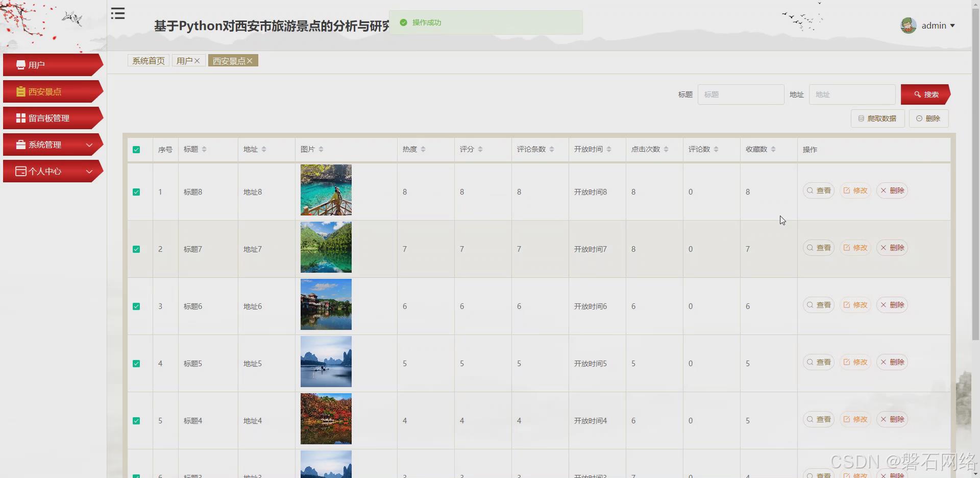Open the 留言板管理 sidebar menu
Viewport: 980px width, 478px height.
(x=53, y=118)
